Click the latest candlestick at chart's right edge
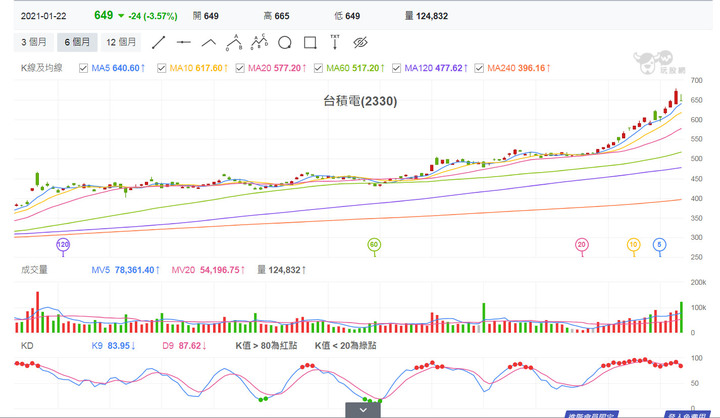The image size is (720, 418). 681,98
